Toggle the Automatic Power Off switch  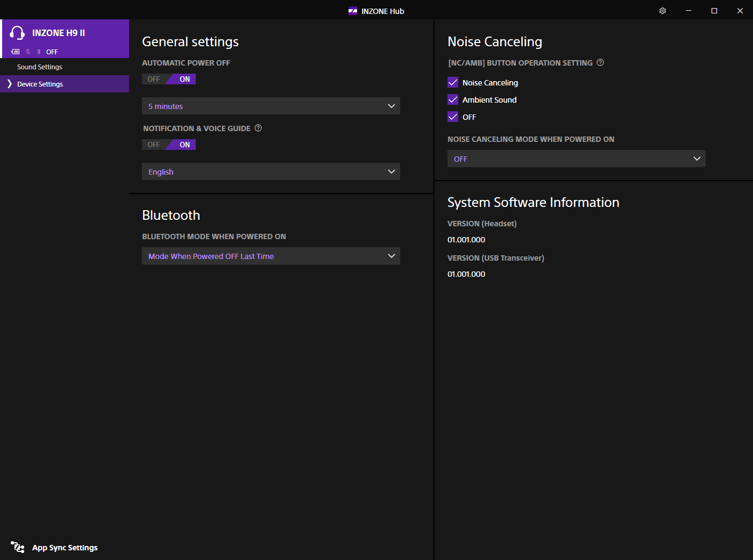click(169, 79)
